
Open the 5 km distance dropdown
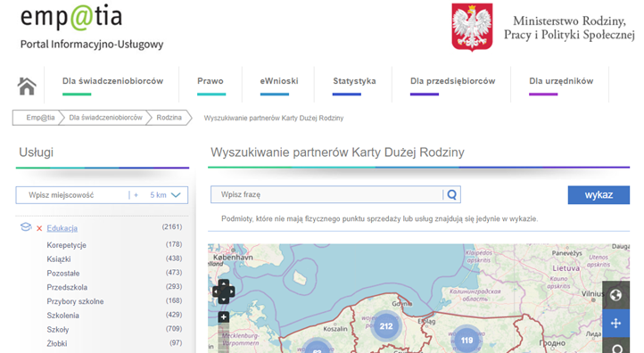click(165, 195)
